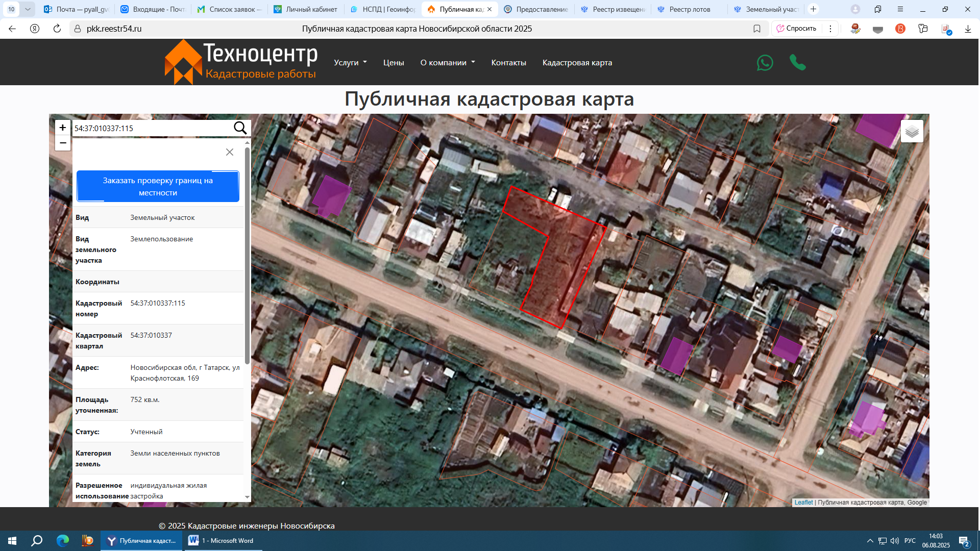Bookmark this page with bookmark icon
980x551 pixels.
tap(757, 29)
